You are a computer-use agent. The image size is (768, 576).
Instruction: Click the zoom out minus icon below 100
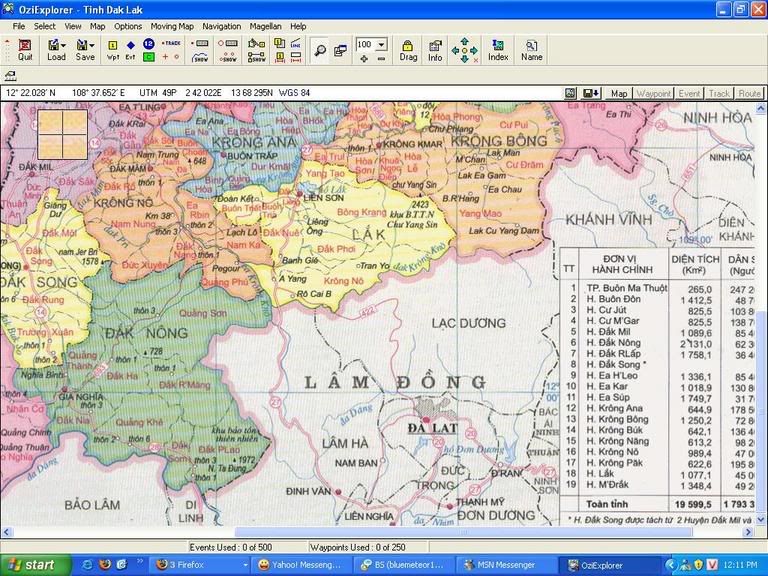click(381, 58)
